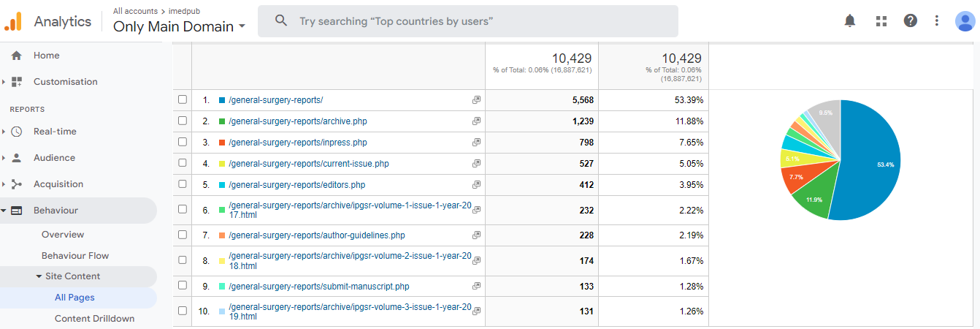Screen dimensions: 980x329
Task: Check the box for /general-surgery-reports/ row
Action: [x=183, y=99]
